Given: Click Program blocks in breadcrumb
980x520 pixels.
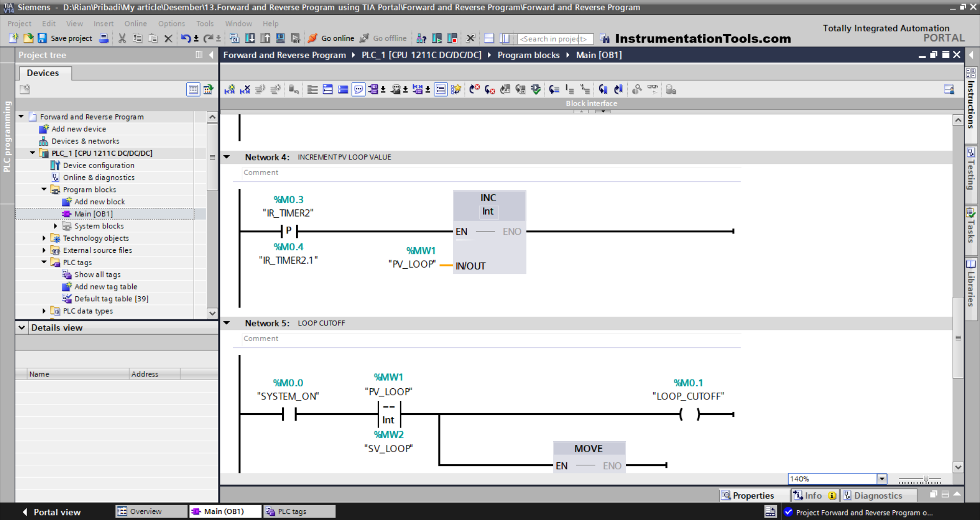Looking at the screenshot, I should pyautogui.click(x=528, y=55).
